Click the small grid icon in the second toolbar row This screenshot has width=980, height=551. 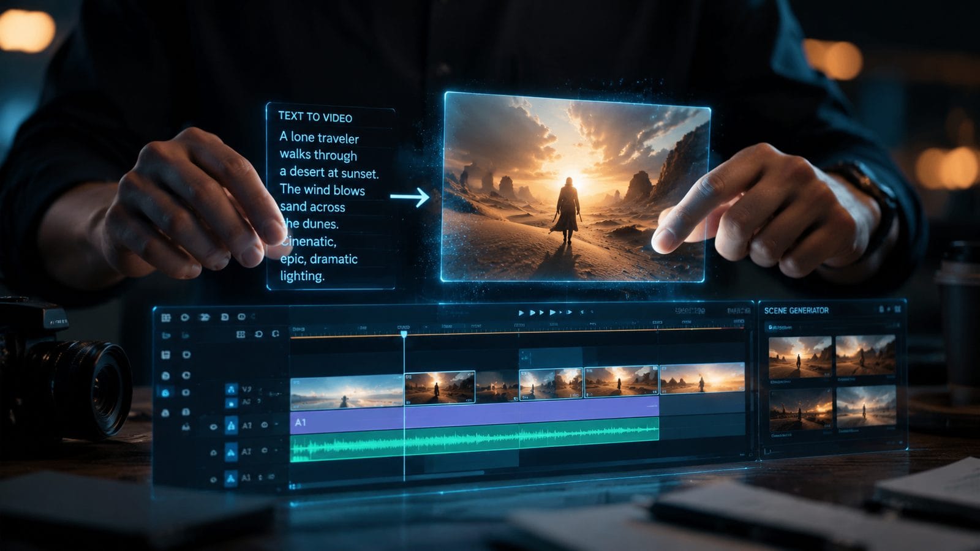coord(241,334)
